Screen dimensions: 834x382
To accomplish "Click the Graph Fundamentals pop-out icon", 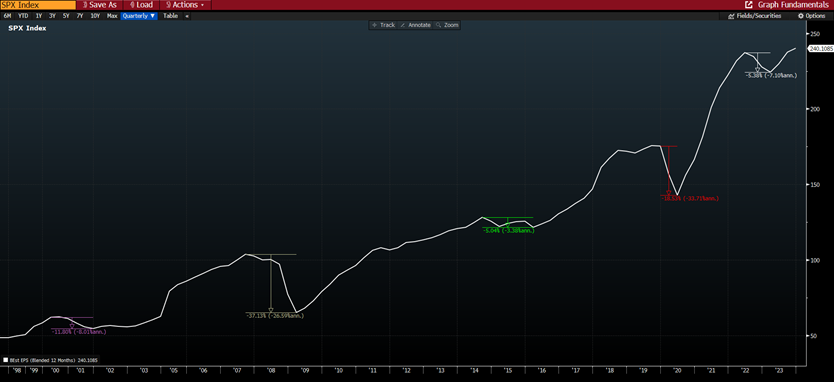I will pos(749,5).
